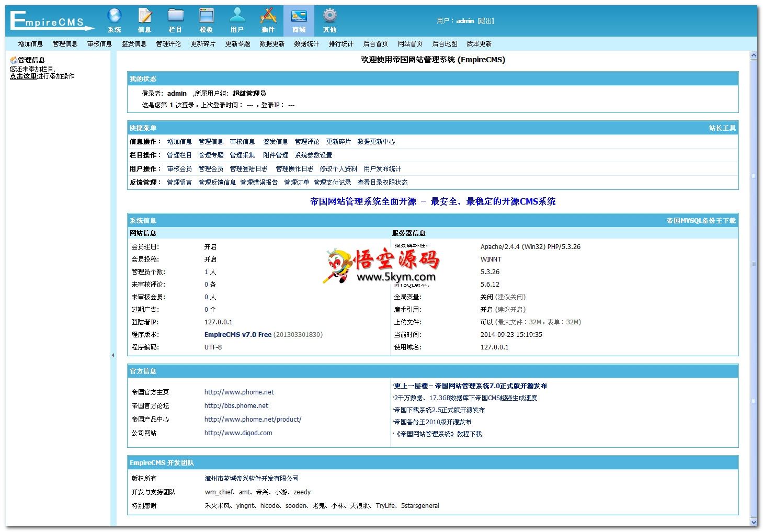Click 管理操作日志 in the quick menu
Viewport: 763px width, 532px height.
click(x=294, y=169)
